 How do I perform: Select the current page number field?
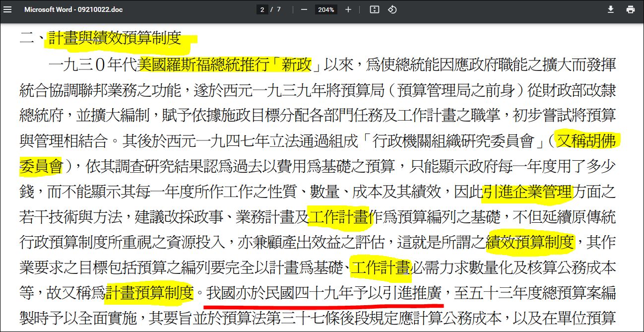pos(262,9)
